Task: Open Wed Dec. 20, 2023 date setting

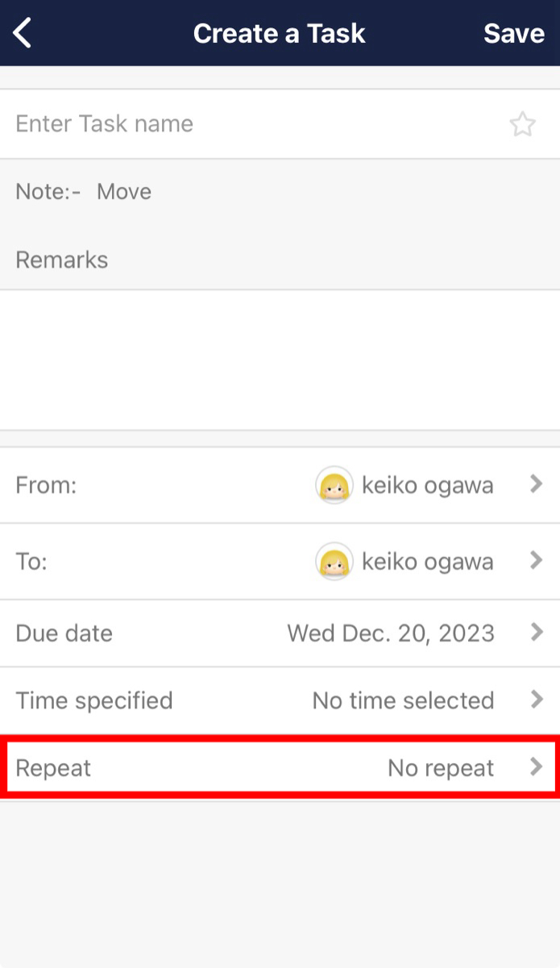Action: [391, 633]
